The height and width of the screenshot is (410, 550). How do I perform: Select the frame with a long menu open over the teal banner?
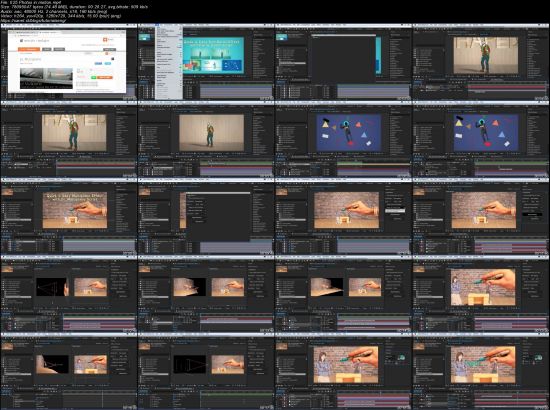click(206, 62)
